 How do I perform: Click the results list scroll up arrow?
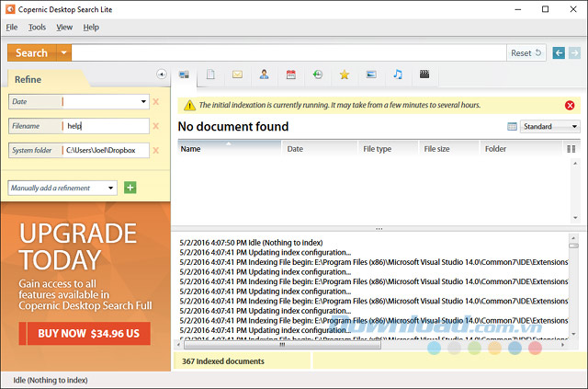coord(575,164)
